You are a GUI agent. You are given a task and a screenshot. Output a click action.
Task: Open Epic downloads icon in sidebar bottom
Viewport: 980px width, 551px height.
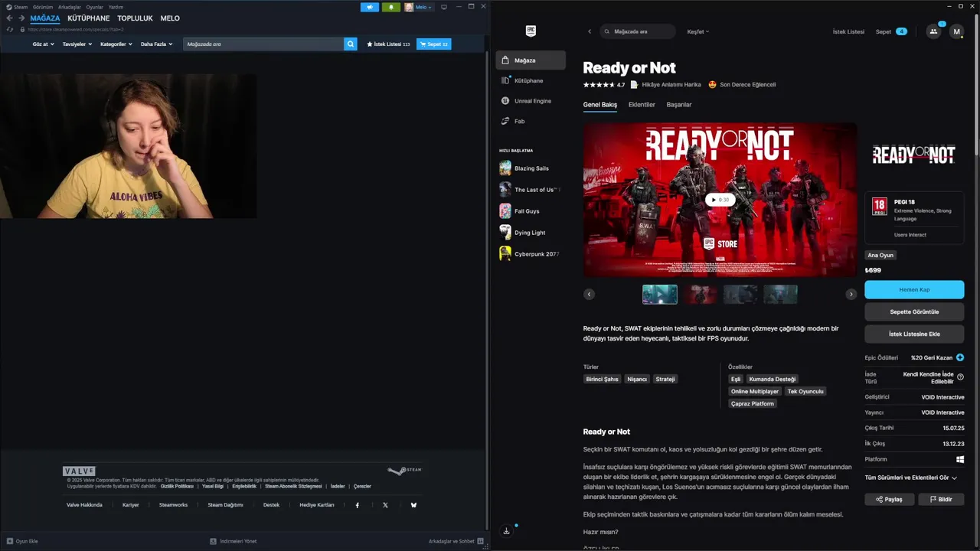(506, 531)
